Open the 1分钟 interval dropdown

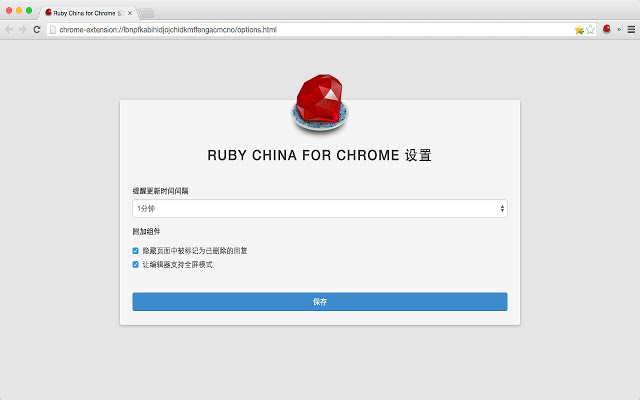pos(320,209)
